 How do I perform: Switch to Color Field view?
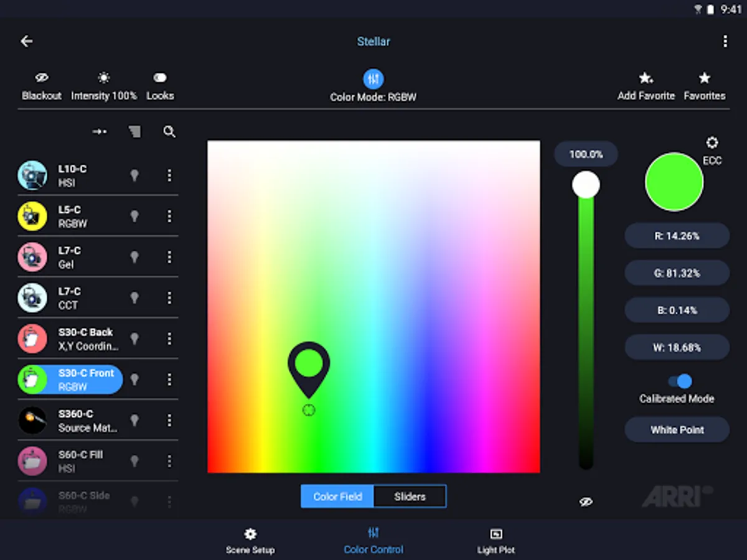click(x=337, y=497)
